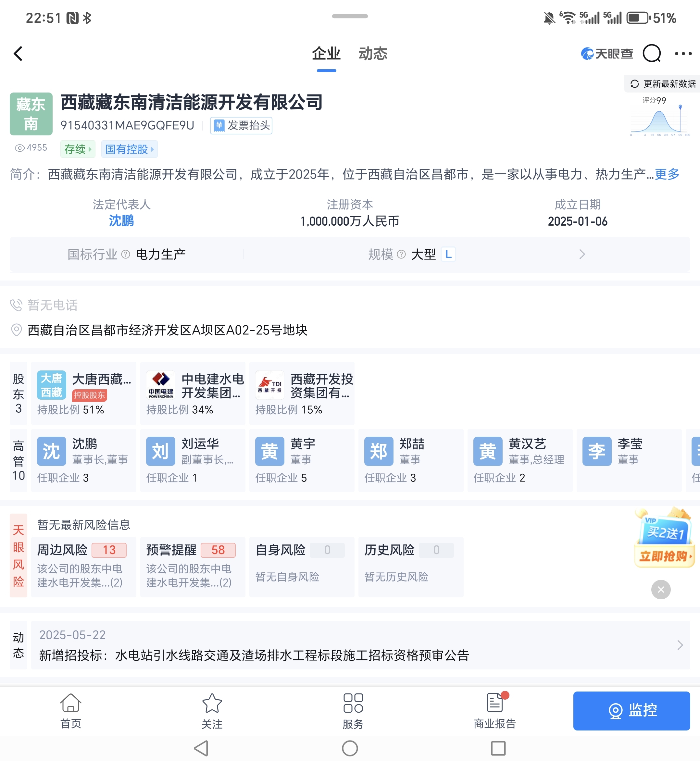Open executive 黄宇 avatar
The image size is (700, 761).
tap(270, 451)
